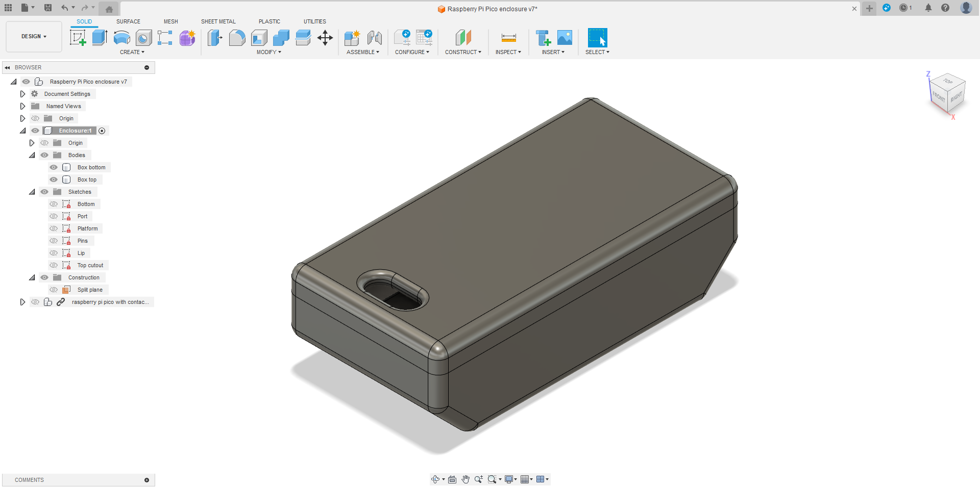This screenshot has width=980, height=488.
Task: Switch to the SHEET METAL tab
Action: (218, 21)
